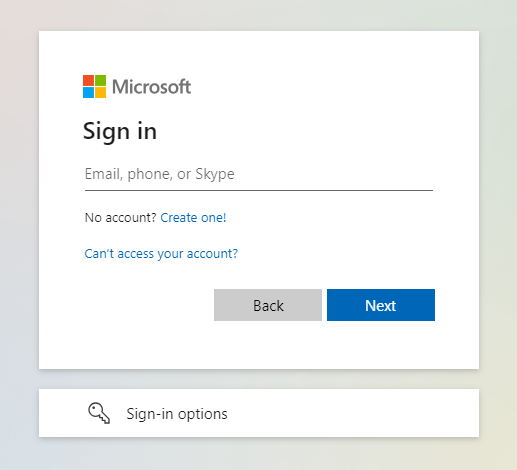Screen dimensions: 517x470
Task: Click the blue square of the Microsoft logo
Action: click(88, 93)
